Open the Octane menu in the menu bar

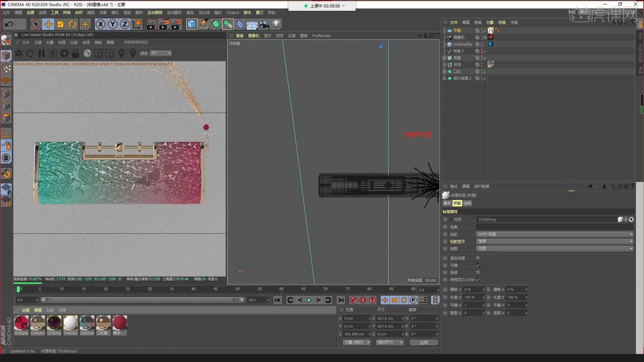tap(232, 12)
